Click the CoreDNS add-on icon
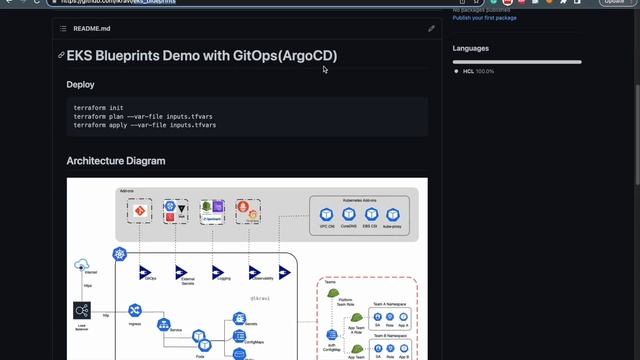This screenshot has width=640, height=360. tap(349, 214)
